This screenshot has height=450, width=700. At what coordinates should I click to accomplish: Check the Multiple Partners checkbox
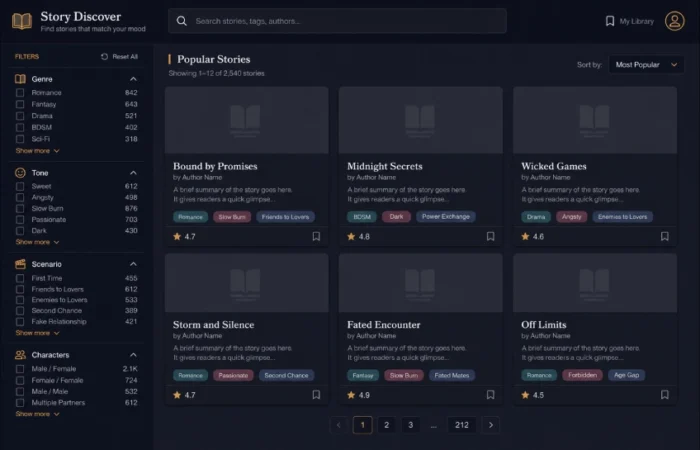tap(20, 403)
